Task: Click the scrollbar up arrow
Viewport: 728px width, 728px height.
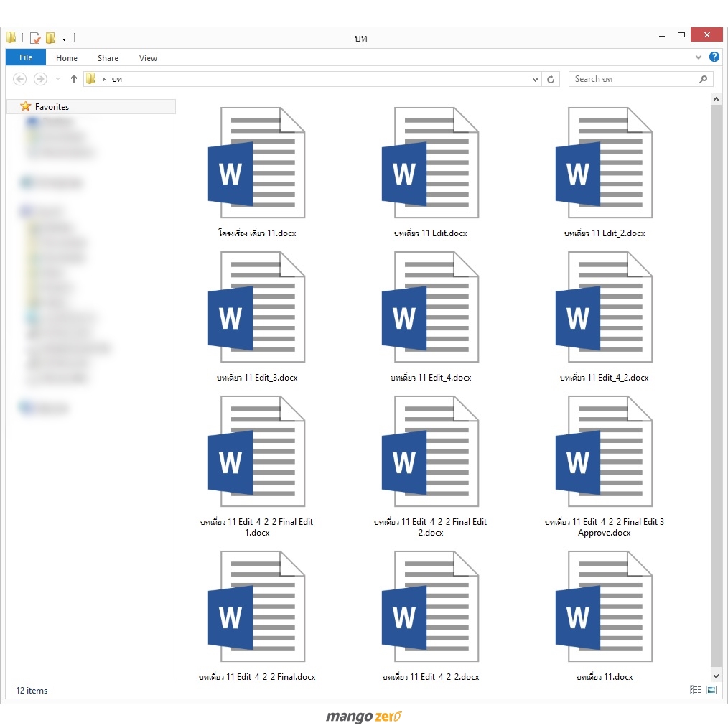Action: click(716, 99)
